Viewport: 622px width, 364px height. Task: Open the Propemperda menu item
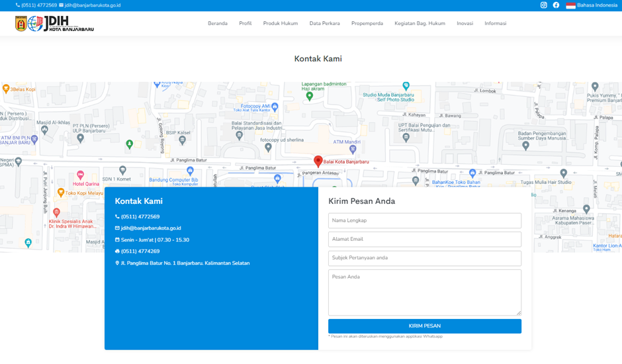pyautogui.click(x=367, y=23)
